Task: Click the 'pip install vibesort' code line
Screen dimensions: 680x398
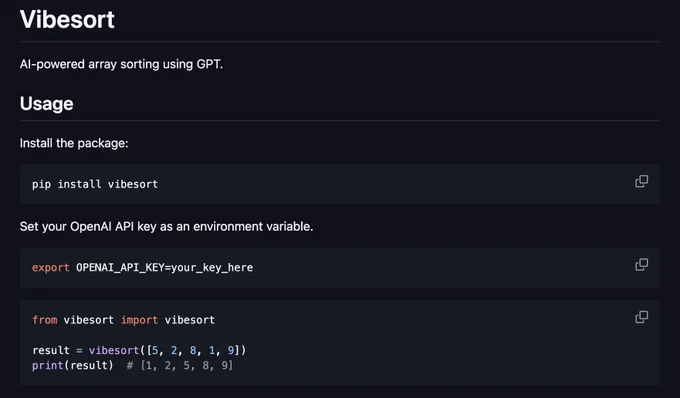Action: pyautogui.click(x=95, y=184)
